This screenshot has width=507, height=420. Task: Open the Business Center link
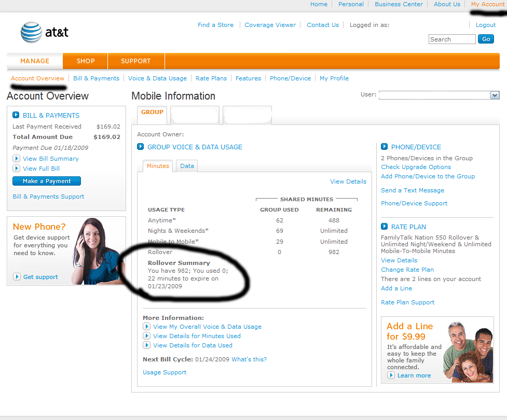point(399,4)
